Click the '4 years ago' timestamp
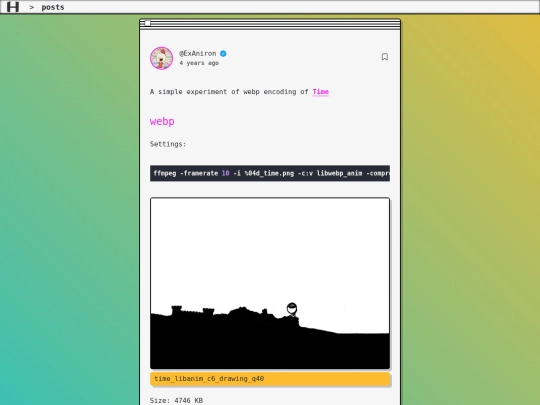Viewport: 540px width, 405px height. point(199,63)
